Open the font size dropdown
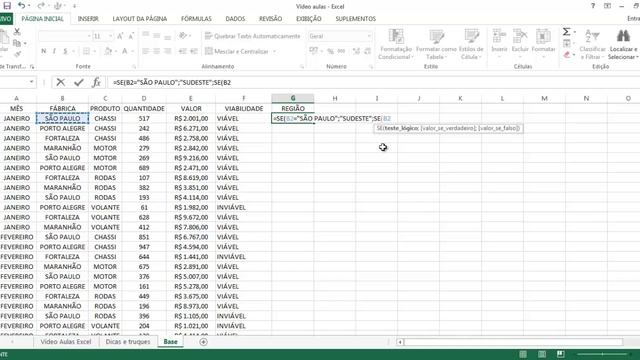Viewport: 640px width, 360px height. [x=111, y=36]
